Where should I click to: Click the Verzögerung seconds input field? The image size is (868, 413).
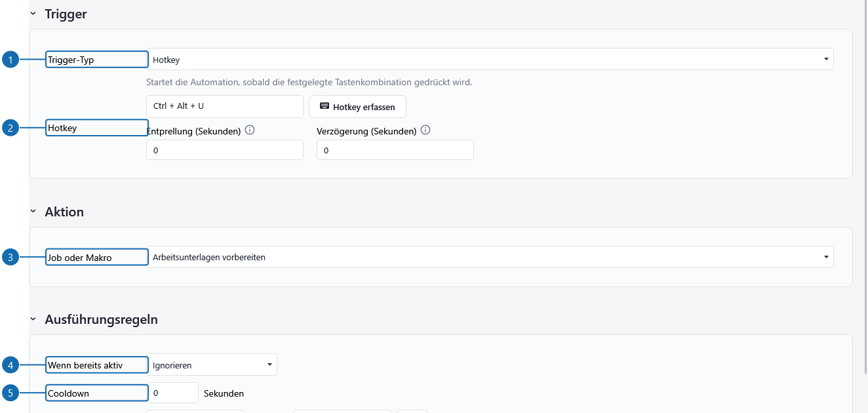pos(395,150)
